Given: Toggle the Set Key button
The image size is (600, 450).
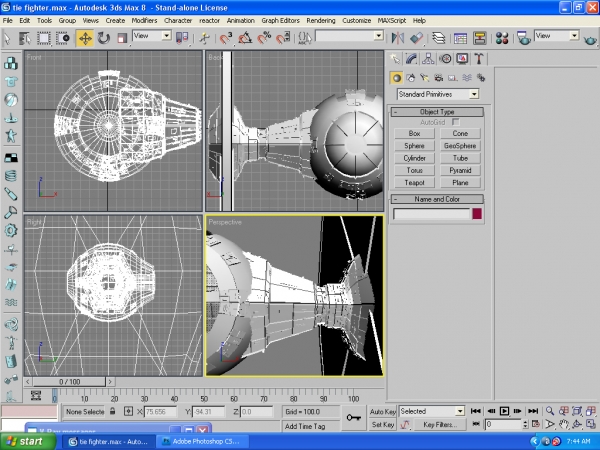Looking at the screenshot, I should (382, 425).
